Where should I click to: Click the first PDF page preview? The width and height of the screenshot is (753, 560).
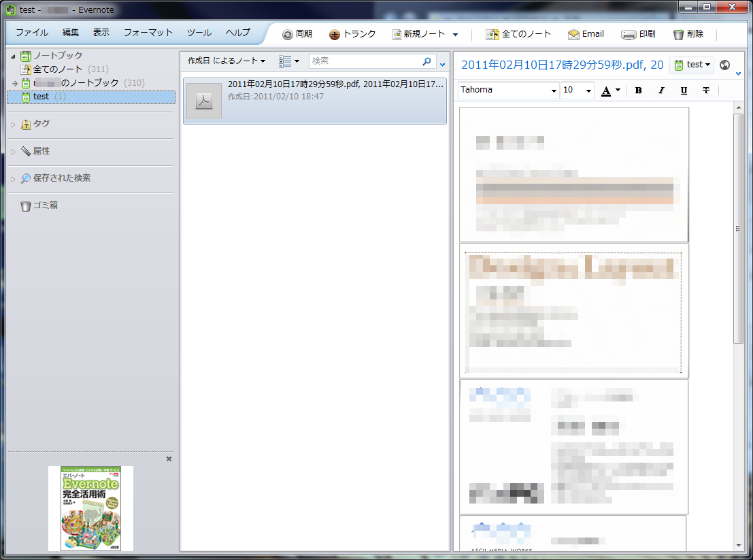pyautogui.click(x=574, y=174)
